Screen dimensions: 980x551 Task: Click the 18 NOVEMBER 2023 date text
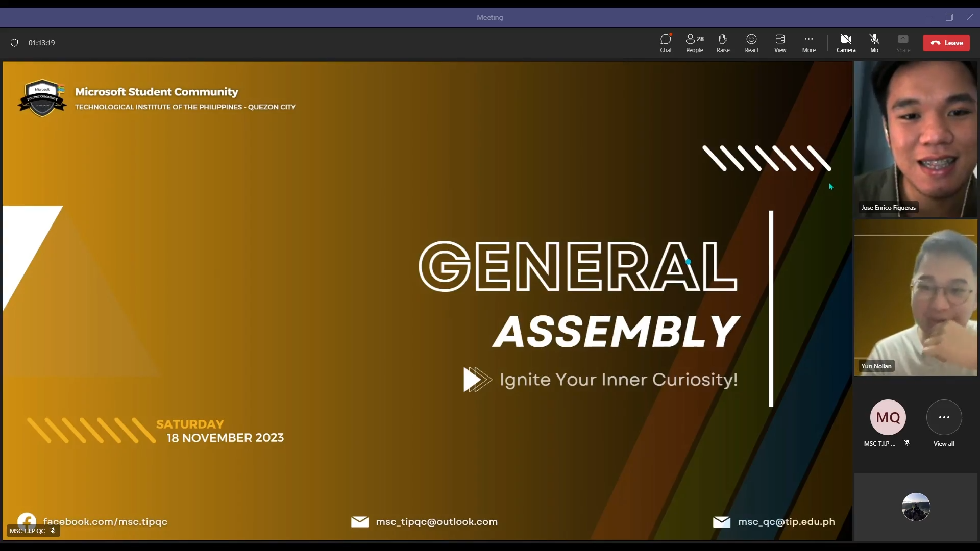(x=225, y=438)
